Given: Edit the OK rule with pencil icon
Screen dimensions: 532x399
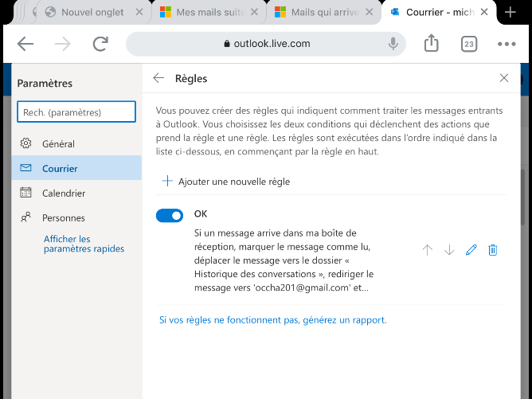Looking at the screenshot, I should [x=471, y=250].
